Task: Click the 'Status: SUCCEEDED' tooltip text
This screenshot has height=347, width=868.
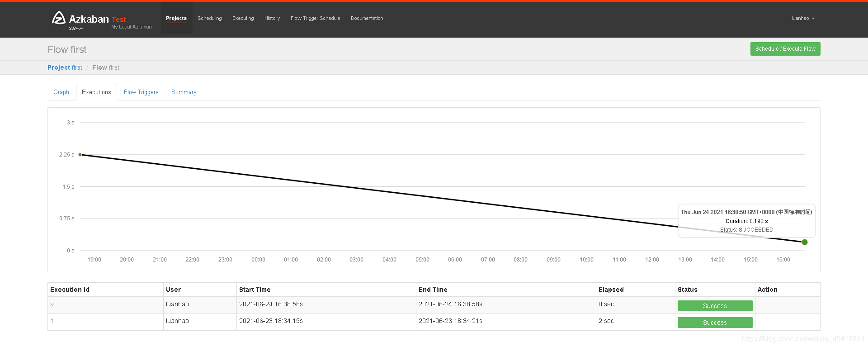Action: tap(747, 230)
